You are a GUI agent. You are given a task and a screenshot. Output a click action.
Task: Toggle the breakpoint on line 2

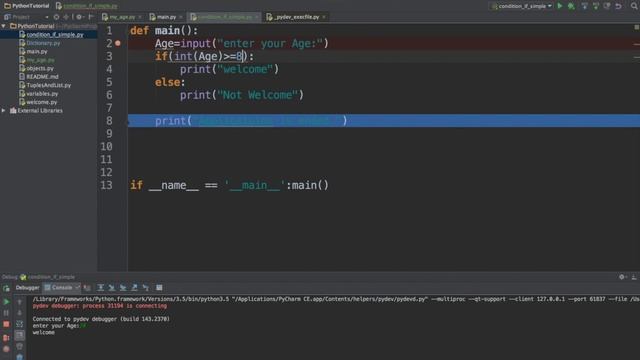pos(118,43)
